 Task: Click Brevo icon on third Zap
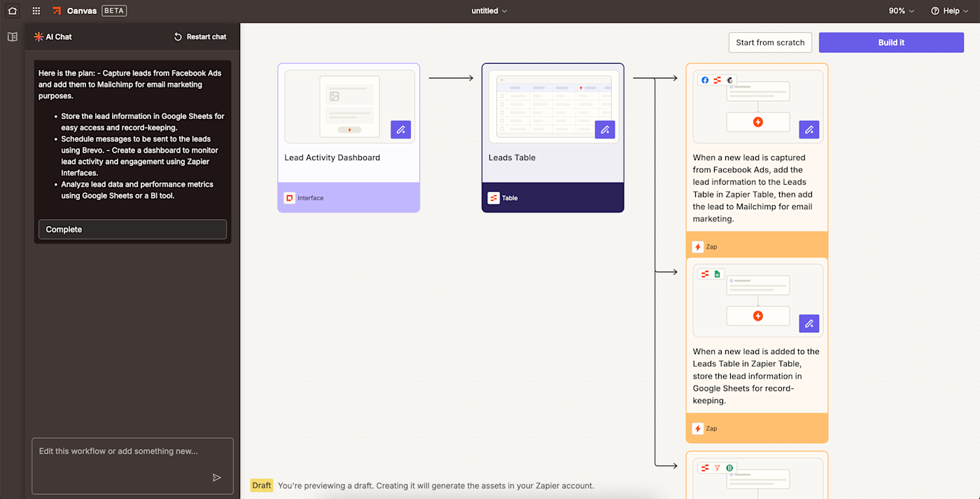(729, 468)
